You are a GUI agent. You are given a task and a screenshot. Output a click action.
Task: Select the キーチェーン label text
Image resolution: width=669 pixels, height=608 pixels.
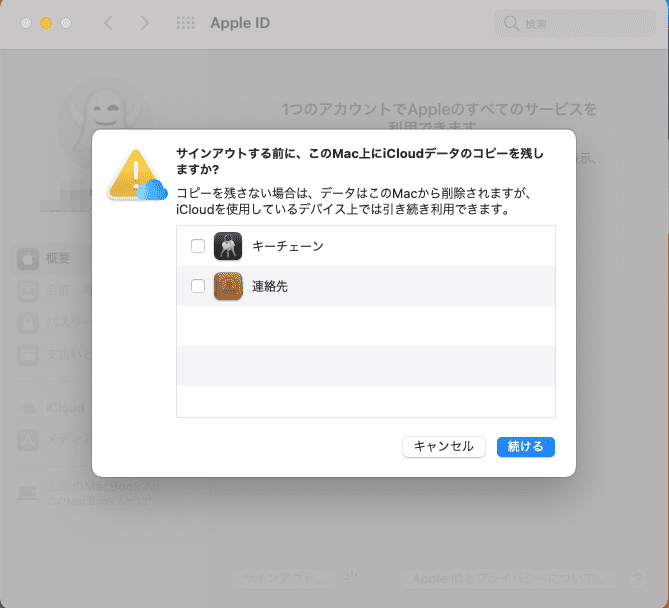tap(288, 246)
